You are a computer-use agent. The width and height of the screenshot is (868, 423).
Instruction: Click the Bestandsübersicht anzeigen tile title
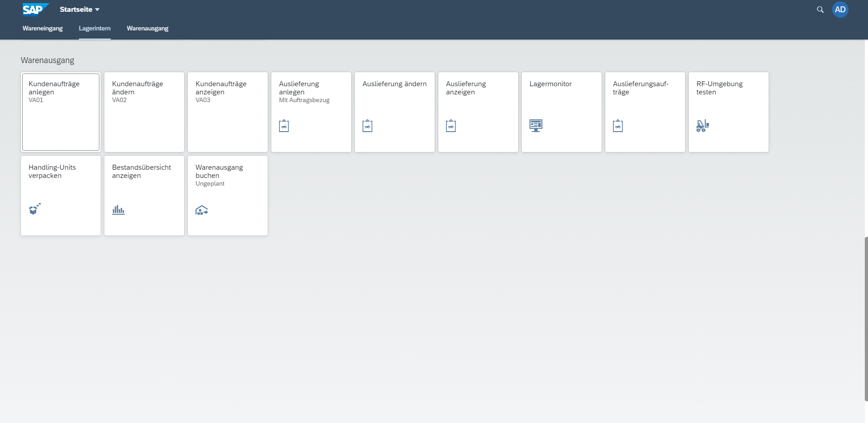tap(142, 172)
